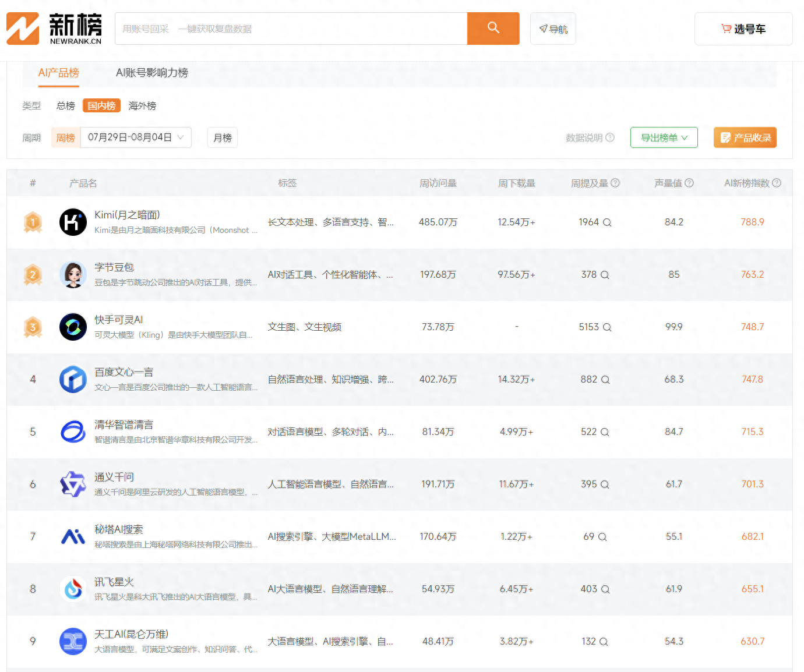The height and width of the screenshot is (672, 804).
Task: Click the 快手可灵AI logo icon
Action: pyautogui.click(x=73, y=327)
